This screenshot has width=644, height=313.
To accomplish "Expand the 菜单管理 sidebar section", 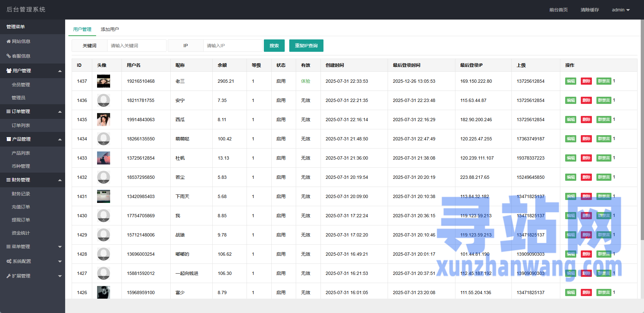I will click(60, 247).
